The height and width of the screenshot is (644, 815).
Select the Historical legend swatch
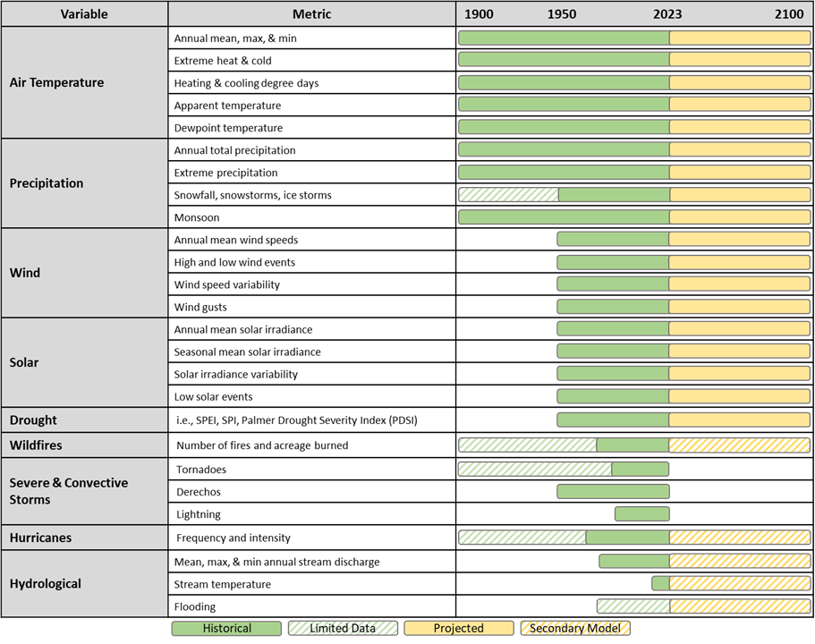pyautogui.click(x=226, y=628)
